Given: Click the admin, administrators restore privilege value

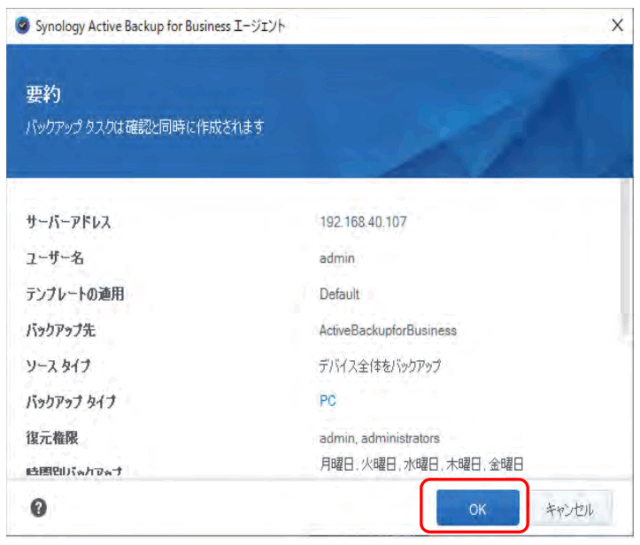Looking at the screenshot, I should click(379, 437).
